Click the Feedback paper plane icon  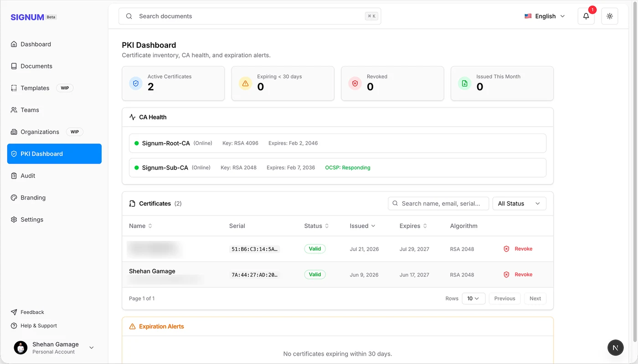click(14, 312)
